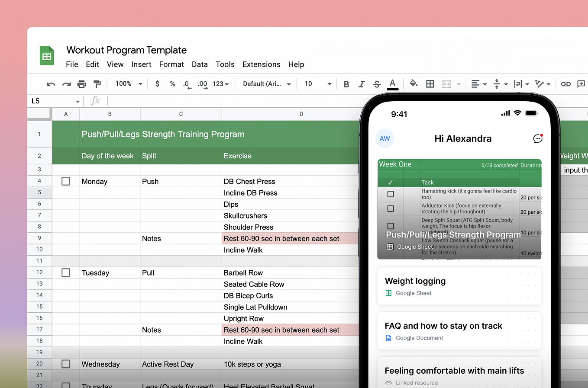This screenshot has height=388, width=588.
Task: Check the Tuesday checkbox
Action: pyautogui.click(x=66, y=273)
